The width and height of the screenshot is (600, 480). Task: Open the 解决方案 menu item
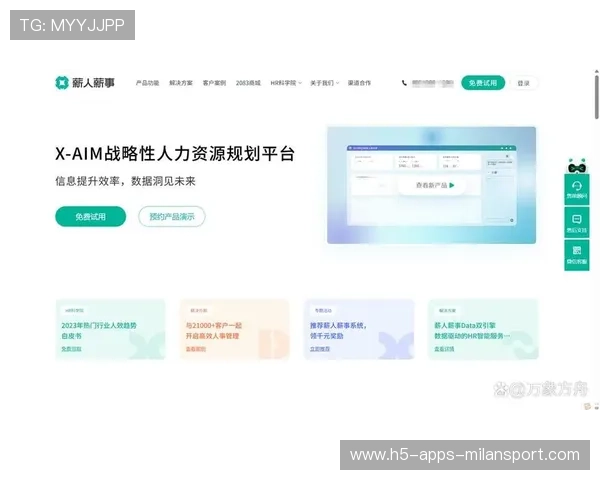click(181, 83)
